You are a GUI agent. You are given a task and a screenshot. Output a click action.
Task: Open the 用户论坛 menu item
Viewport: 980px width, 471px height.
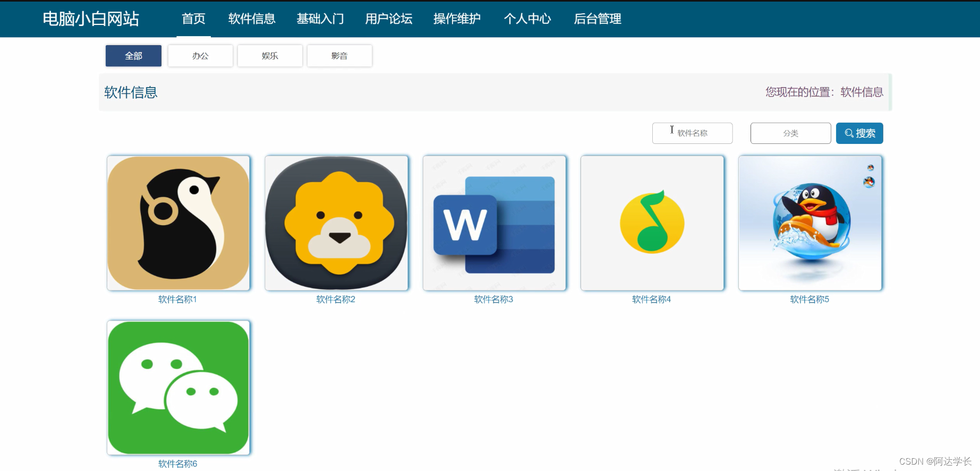click(x=389, y=19)
